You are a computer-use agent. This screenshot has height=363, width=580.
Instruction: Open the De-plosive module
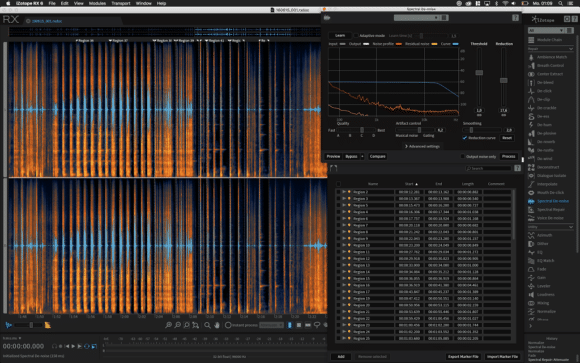pyautogui.click(x=542, y=134)
